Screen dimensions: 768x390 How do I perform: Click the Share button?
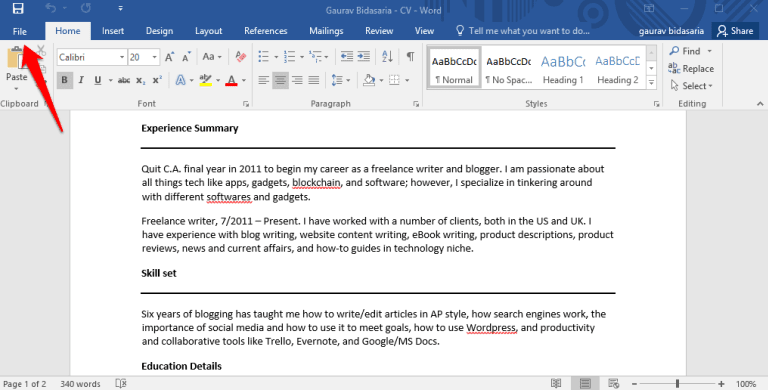point(735,31)
